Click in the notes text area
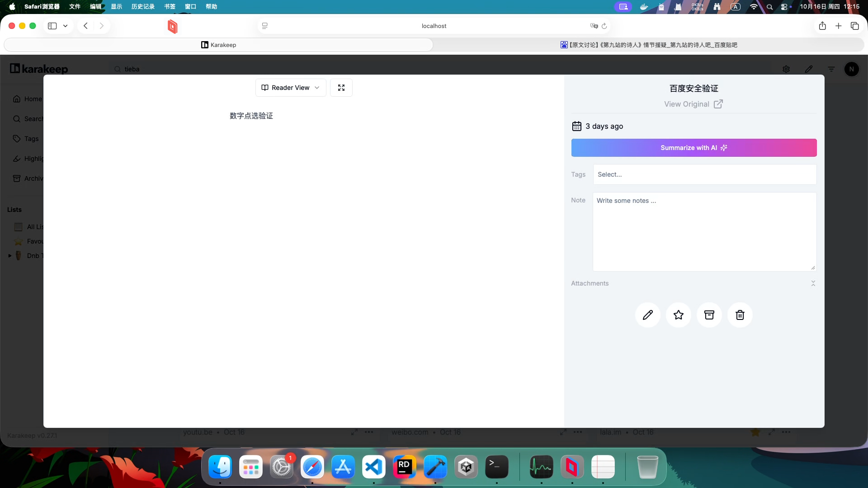868x488 pixels. click(x=704, y=232)
